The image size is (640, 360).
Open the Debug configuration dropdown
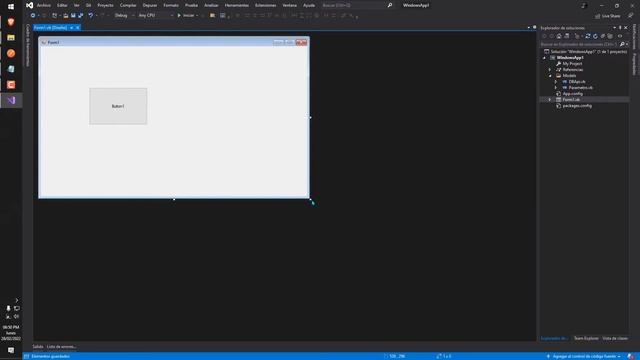124,16
